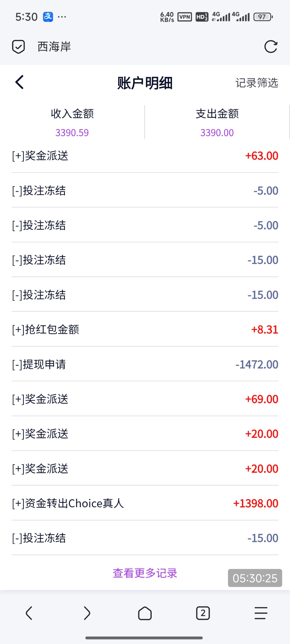Click 查看更多记录 to load more records

tap(145, 573)
